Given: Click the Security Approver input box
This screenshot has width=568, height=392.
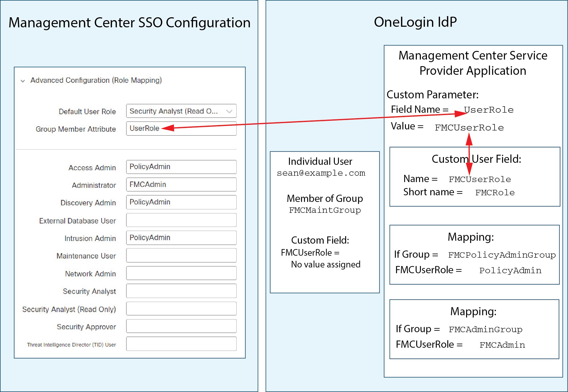Looking at the screenshot, I should pyautogui.click(x=181, y=326).
